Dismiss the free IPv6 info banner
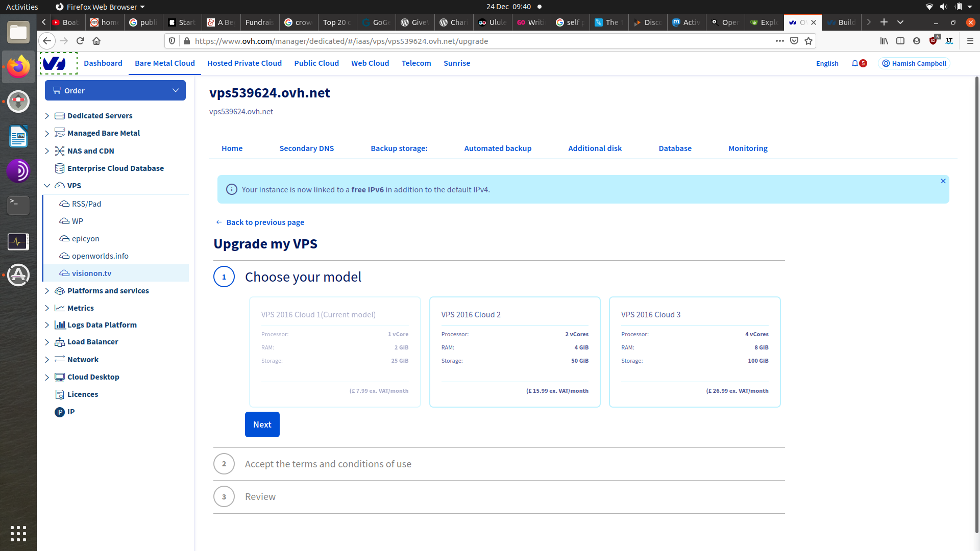The width and height of the screenshot is (980, 551). [943, 181]
